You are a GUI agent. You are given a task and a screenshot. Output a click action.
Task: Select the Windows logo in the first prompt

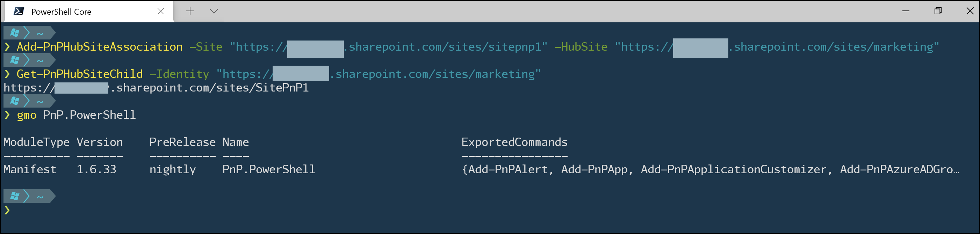click(14, 33)
